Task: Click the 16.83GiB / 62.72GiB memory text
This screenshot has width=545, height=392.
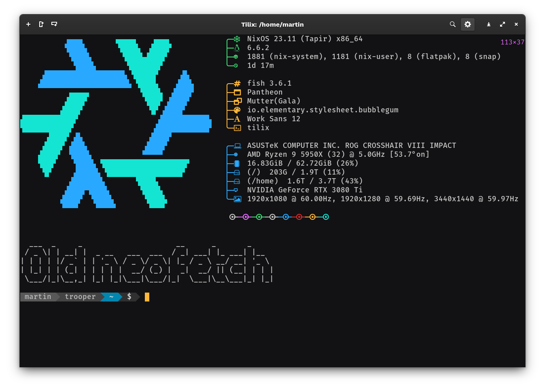Action: click(303, 164)
